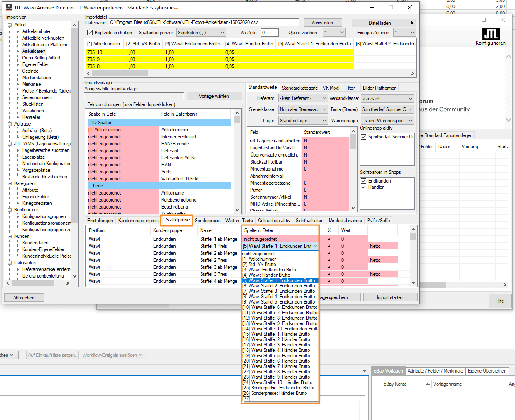Screen dimensions: 515x420
Task: Switch to the eBay-Vorlagen tab in background
Action: pyautogui.click(x=388, y=371)
